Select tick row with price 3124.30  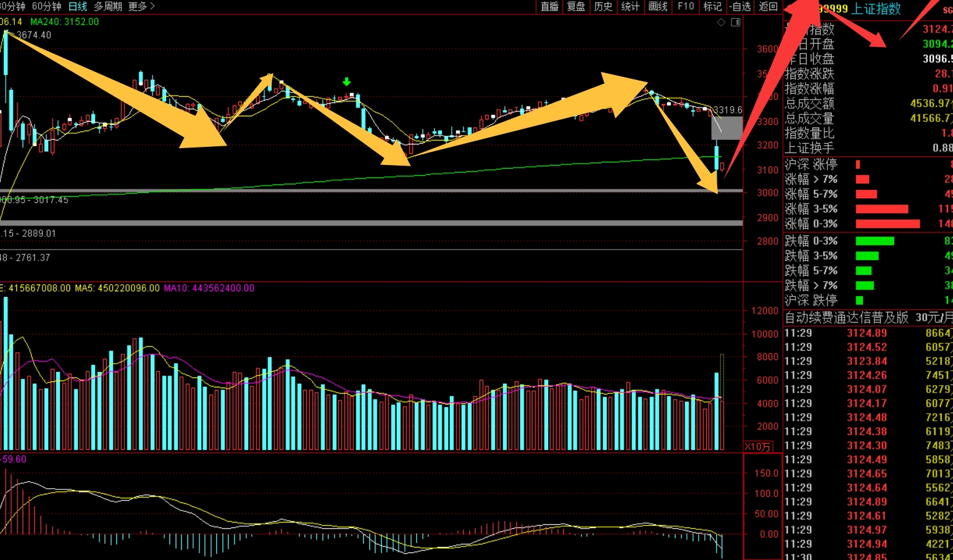[869, 446]
